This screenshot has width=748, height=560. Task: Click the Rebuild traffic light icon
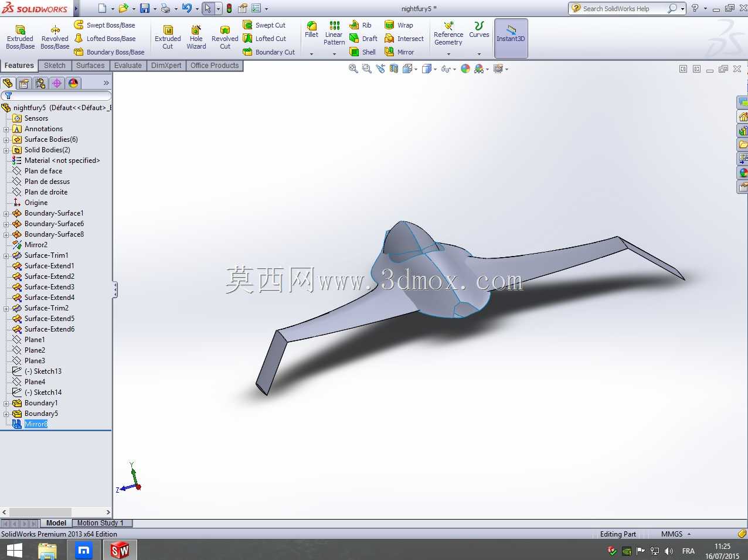[229, 9]
